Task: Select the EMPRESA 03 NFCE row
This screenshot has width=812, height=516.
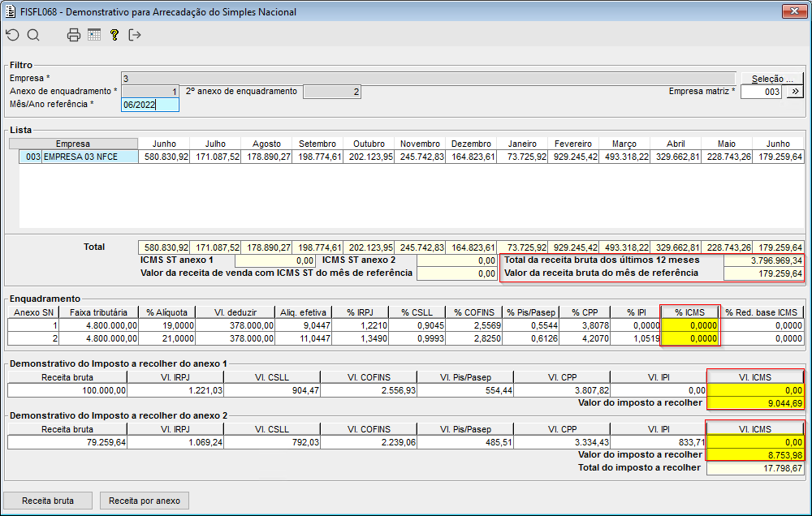Action: click(x=79, y=157)
